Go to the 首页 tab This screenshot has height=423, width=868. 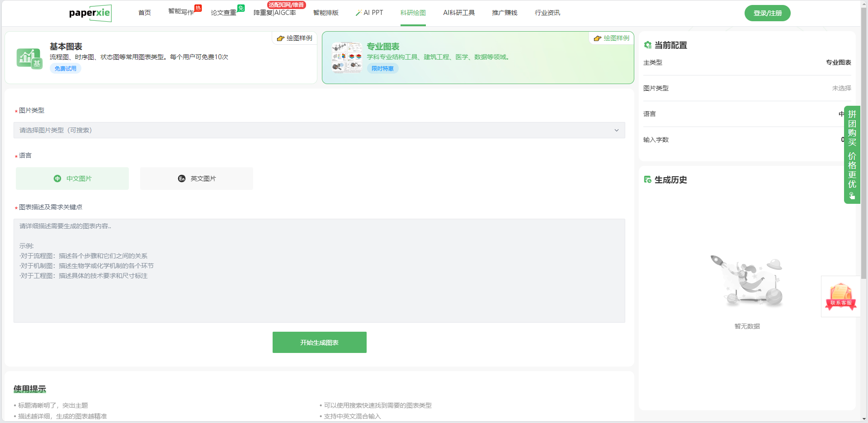coord(145,13)
